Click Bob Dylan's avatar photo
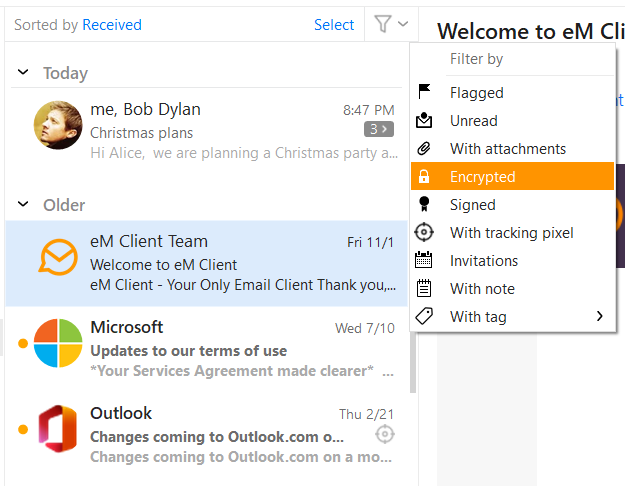Screen dimensions: 625x486 (58, 125)
